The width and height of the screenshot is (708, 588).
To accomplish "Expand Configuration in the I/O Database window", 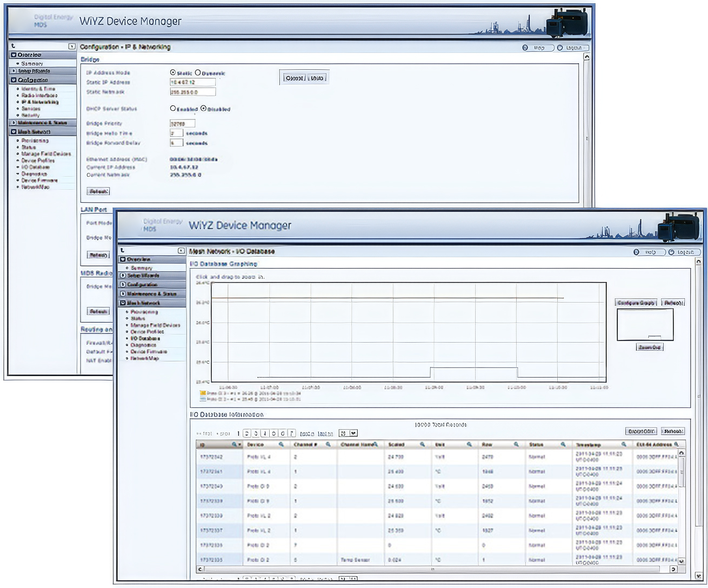I will click(123, 285).
